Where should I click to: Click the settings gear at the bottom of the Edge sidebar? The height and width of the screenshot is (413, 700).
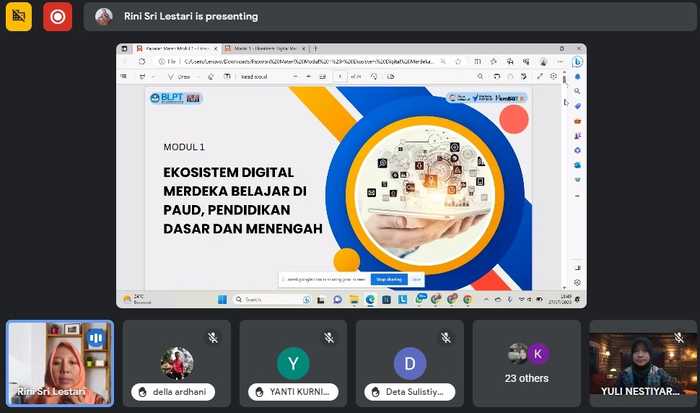click(577, 283)
